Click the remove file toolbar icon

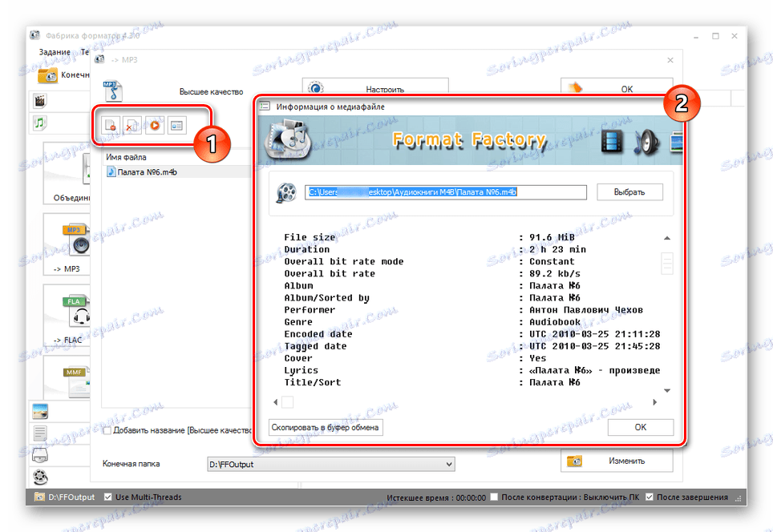point(111,126)
